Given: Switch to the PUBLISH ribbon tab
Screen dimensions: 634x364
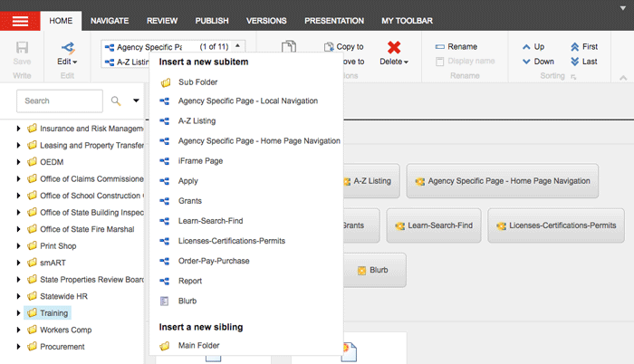Looking at the screenshot, I should (x=210, y=20).
